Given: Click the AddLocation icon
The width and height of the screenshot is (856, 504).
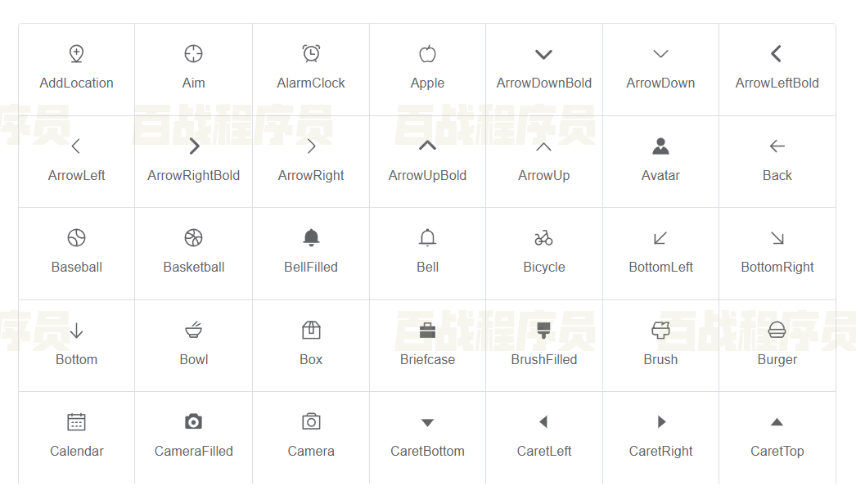Looking at the screenshot, I should pyautogui.click(x=76, y=54).
